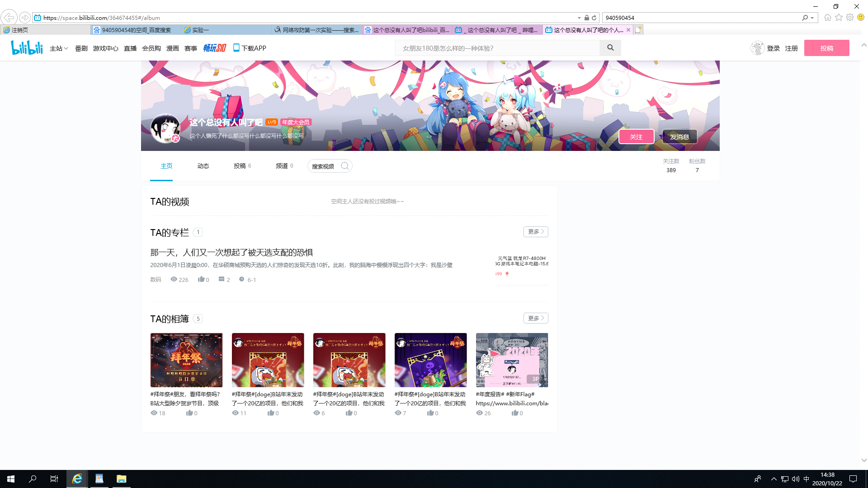Open browser settings gear icon
This screenshot has height=488, width=868.
pos(850,18)
